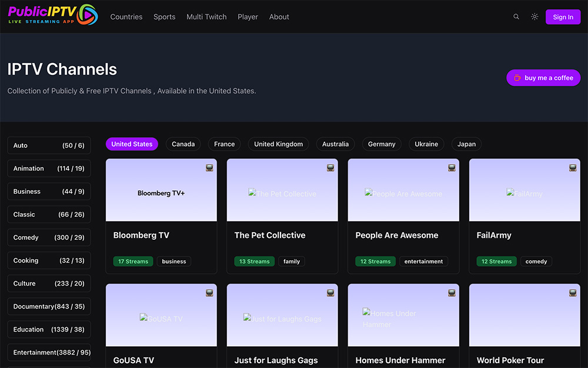588x368 pixels.
Task: Choose the Animation category
Action: point(49,168)
